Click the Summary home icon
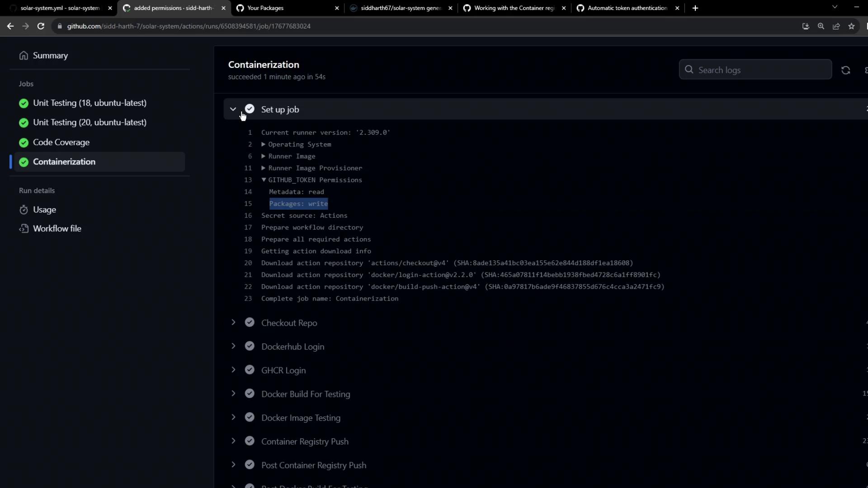This screenshot has width=868, height=488. pyautogui.click(x=24, y=56)
